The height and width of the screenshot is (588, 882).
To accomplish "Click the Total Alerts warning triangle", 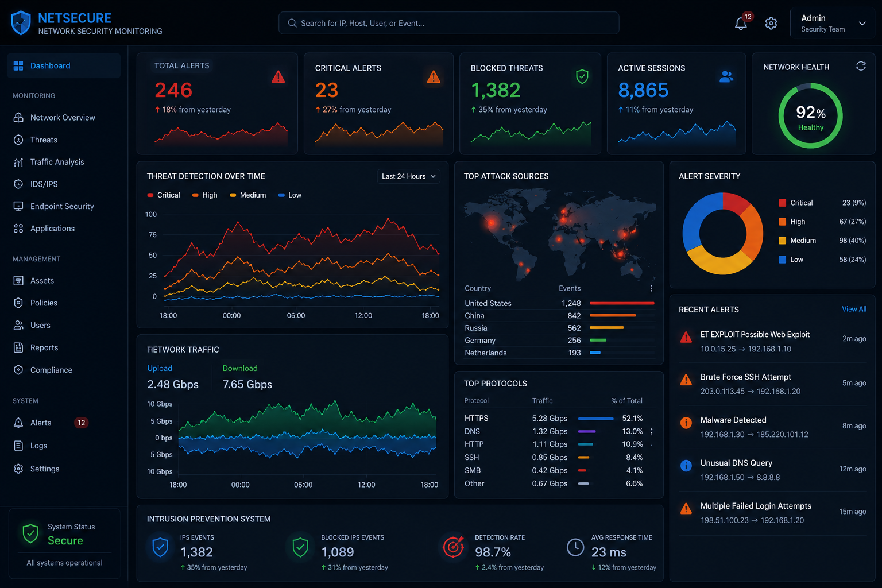I will [278, 76].
